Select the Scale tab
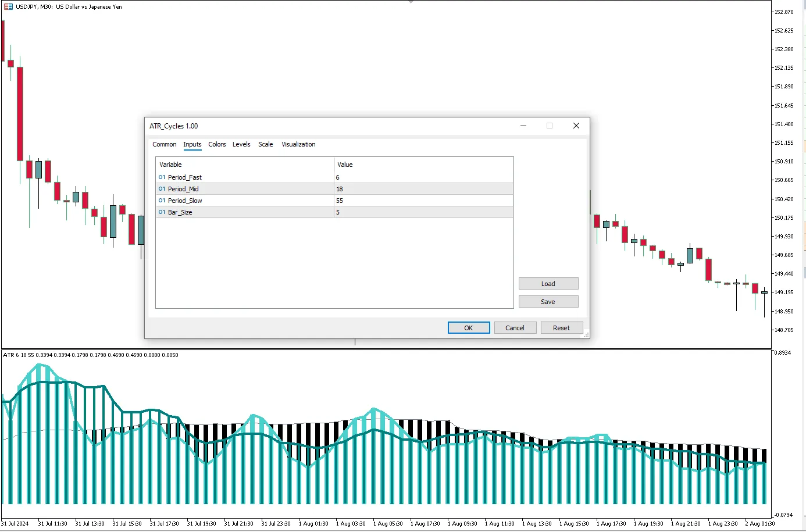 (265, 144)
